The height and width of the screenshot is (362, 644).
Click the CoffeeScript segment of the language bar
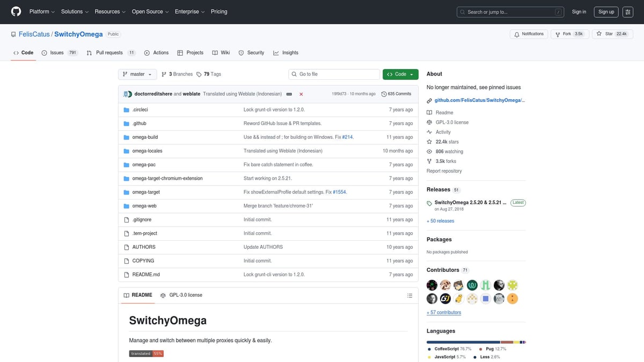(x=462, y=342)
